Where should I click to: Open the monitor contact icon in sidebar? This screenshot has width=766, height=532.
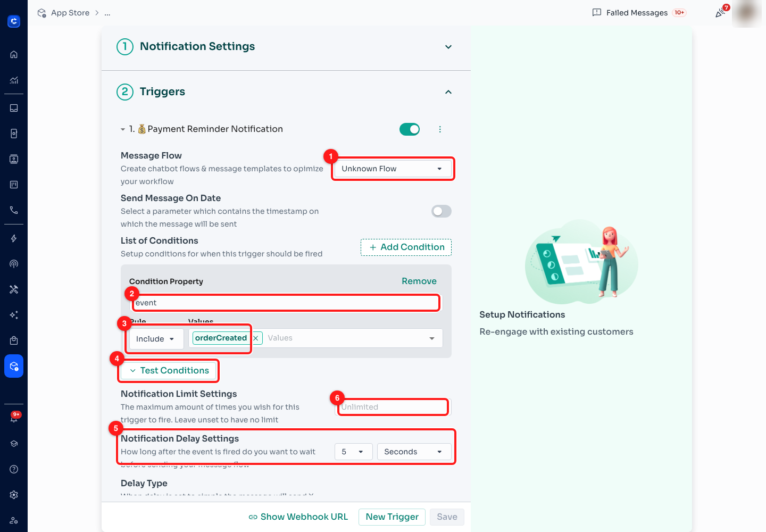14,159
